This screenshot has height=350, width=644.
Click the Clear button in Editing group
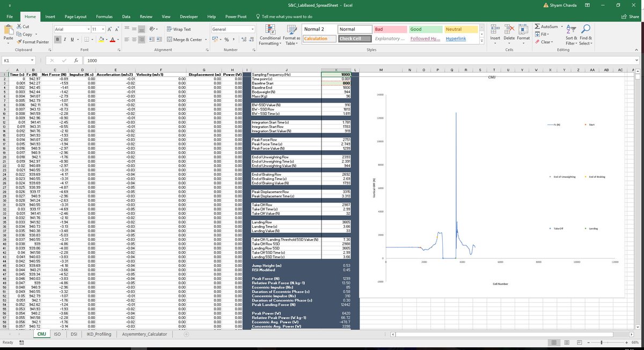coord(544,42)
